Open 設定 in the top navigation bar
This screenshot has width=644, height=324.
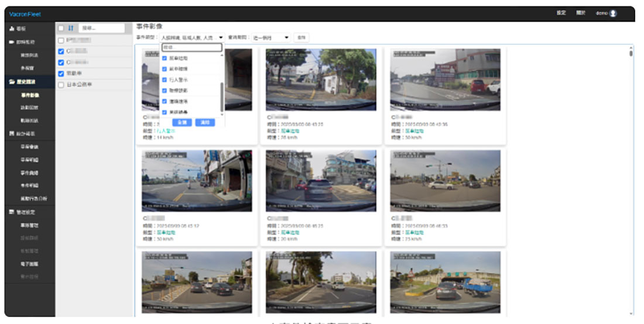pyautogui.click(x=561, y=13)
